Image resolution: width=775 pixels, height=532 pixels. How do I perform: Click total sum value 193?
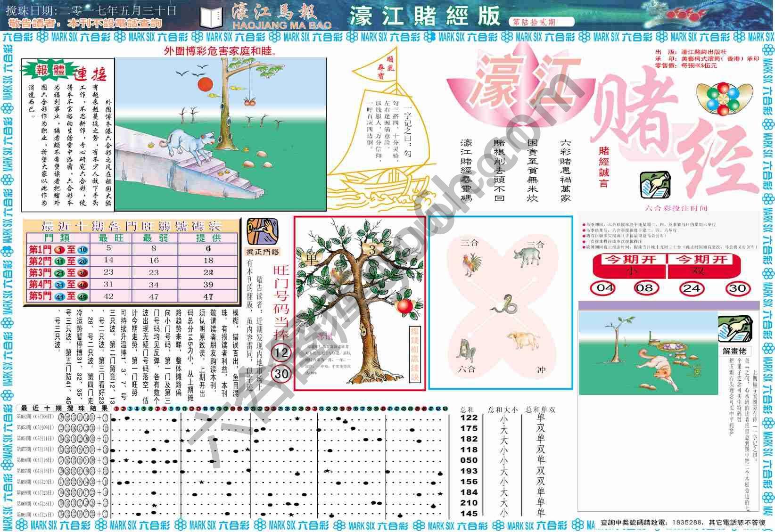click(469, 471)
